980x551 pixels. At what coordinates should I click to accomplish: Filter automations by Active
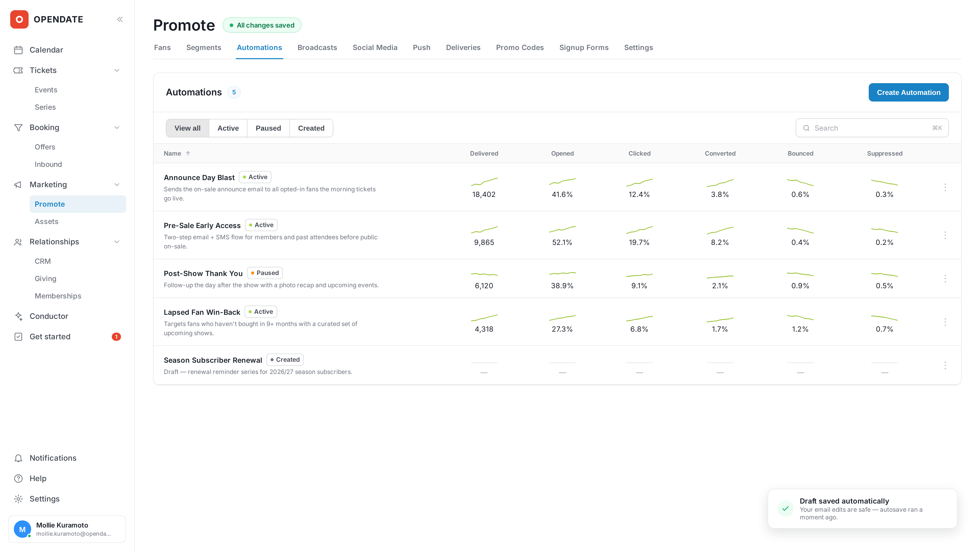pyautogui.click(x=228, y=128)
